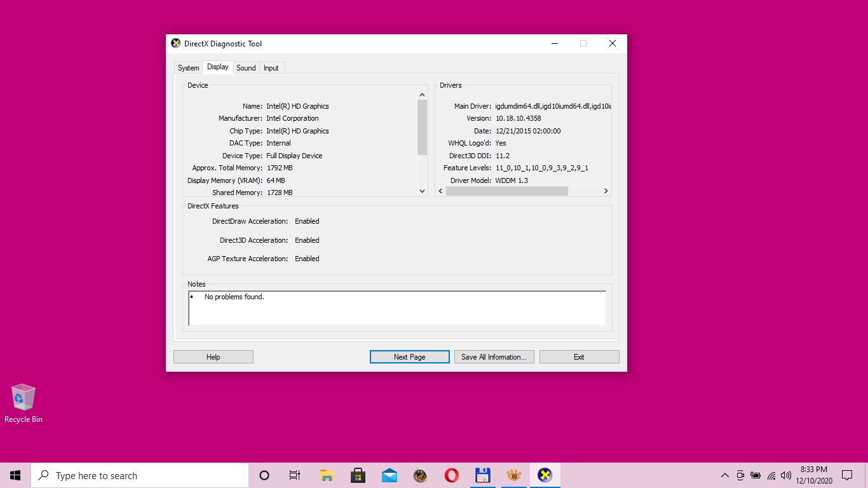Click the volume speaker tray icon
The width and height of the screenshot is (868, 488).
[786, 475]
